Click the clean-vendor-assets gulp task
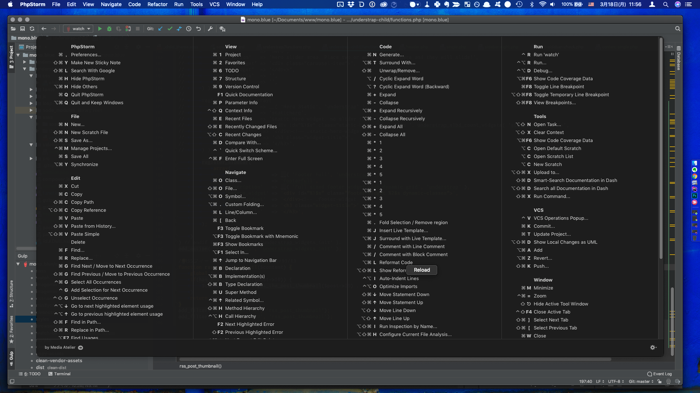The width and height of the screenshot is (700, 393). click(x=59, y=360)
